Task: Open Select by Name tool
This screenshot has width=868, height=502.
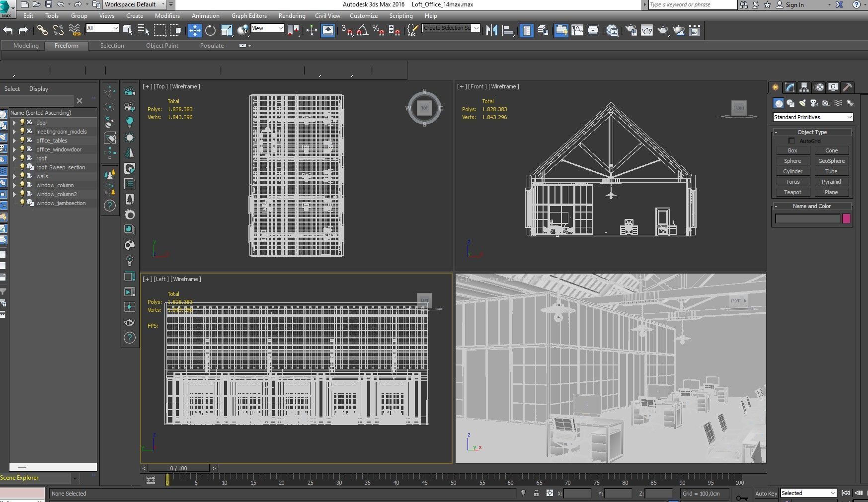Action: click(144, 30)
